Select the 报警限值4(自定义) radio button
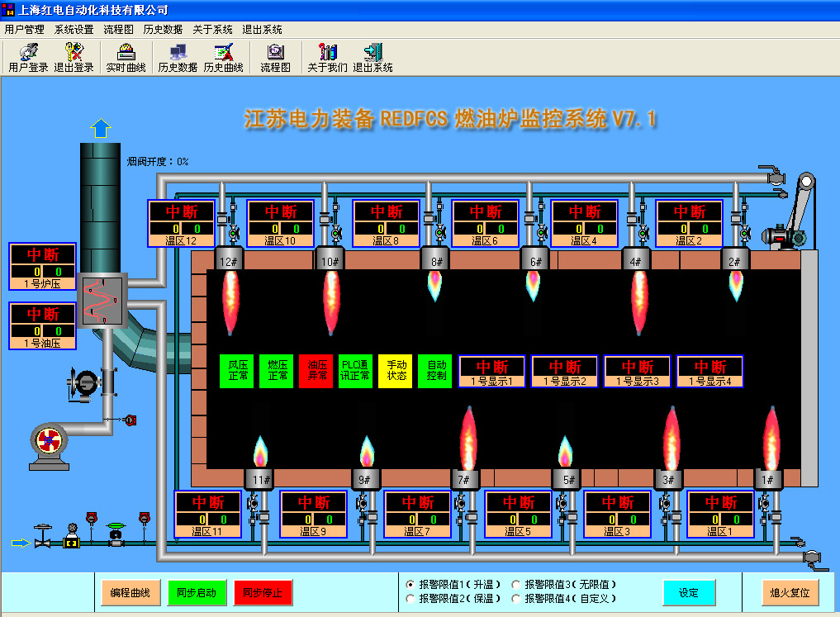The image size is (840, 617). click(516, 598)
